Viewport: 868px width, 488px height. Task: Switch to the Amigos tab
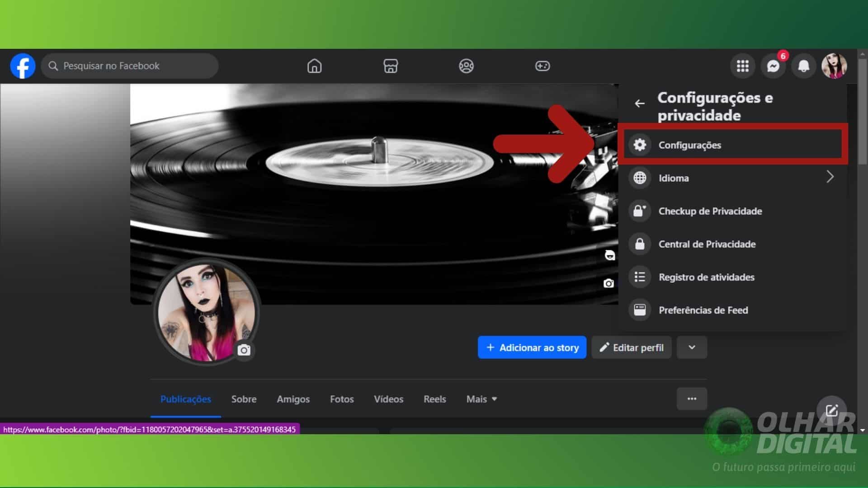tap(293, 399)
